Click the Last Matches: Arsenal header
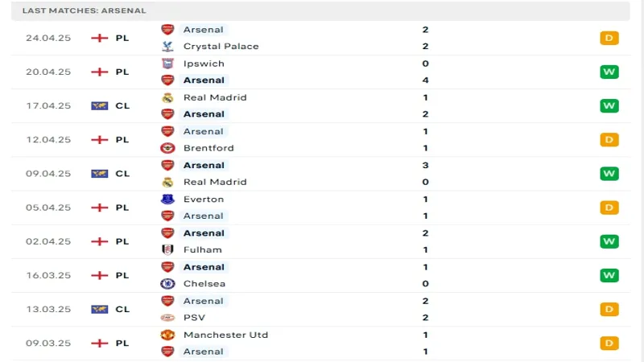Image resolution: width=644 pixels, height=362 pixels. tap(85, 10)
